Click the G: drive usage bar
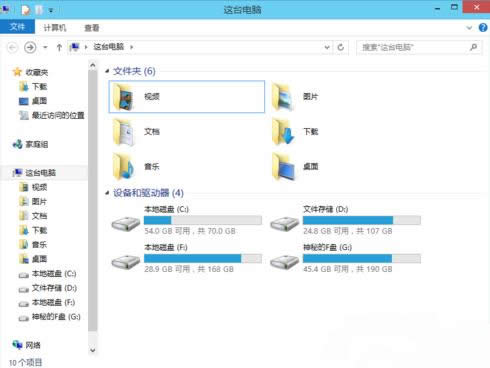Viewport: 490px width, 368px height. [362, 258]
